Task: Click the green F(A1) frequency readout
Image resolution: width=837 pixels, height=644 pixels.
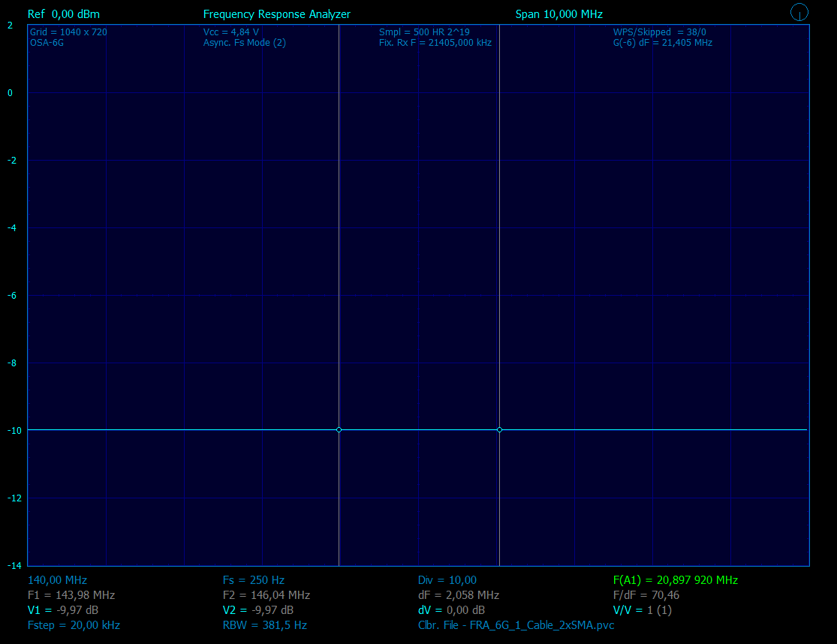Action: [x=675, y=580]
